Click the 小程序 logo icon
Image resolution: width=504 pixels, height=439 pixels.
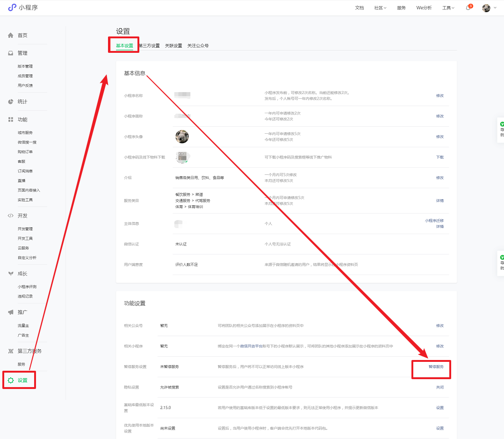[12, 7]
